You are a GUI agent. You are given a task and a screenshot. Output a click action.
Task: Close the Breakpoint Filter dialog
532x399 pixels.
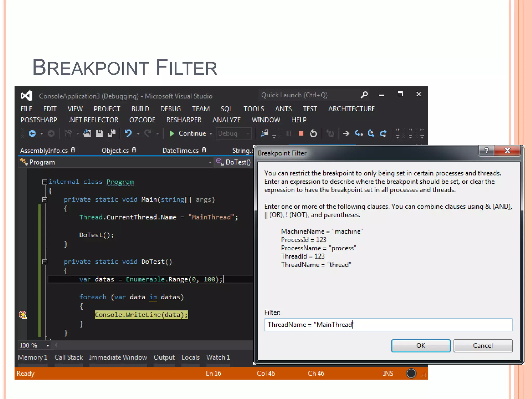pos(507,150)
